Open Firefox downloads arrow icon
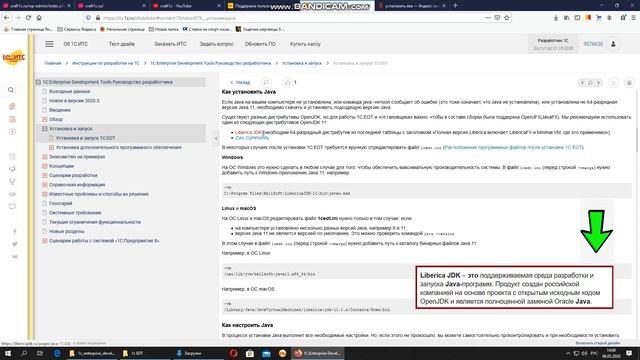 (556, 18)
